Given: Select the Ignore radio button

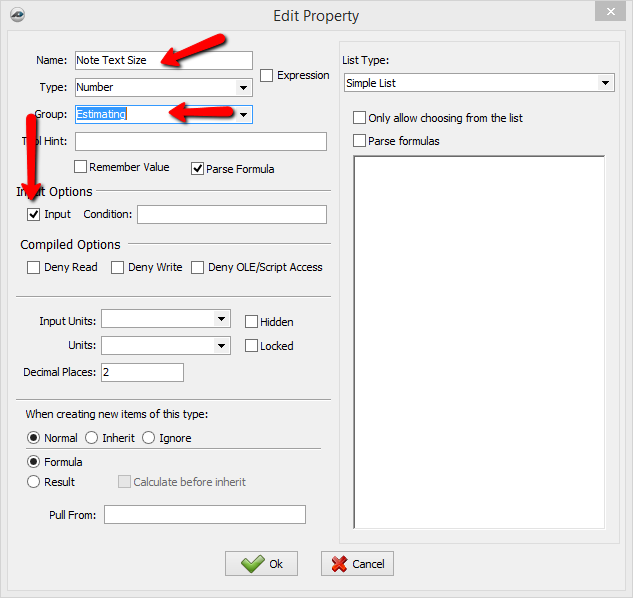Looking at the screenshot, I should [148, 438].
